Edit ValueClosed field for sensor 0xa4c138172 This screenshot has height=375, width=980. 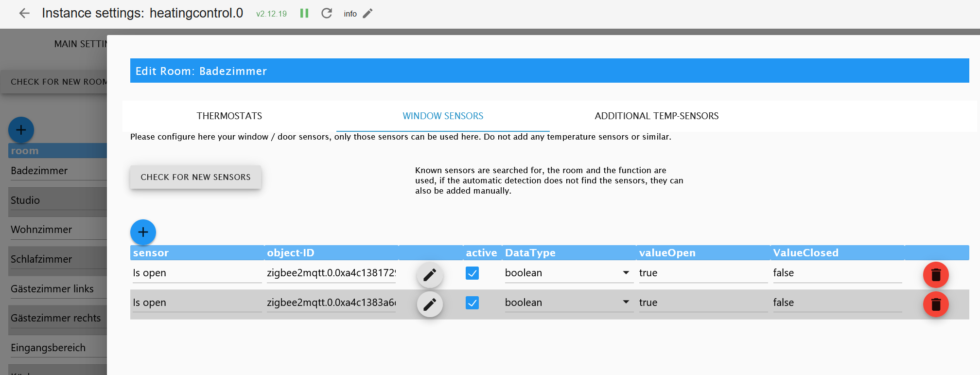point(838,273)
